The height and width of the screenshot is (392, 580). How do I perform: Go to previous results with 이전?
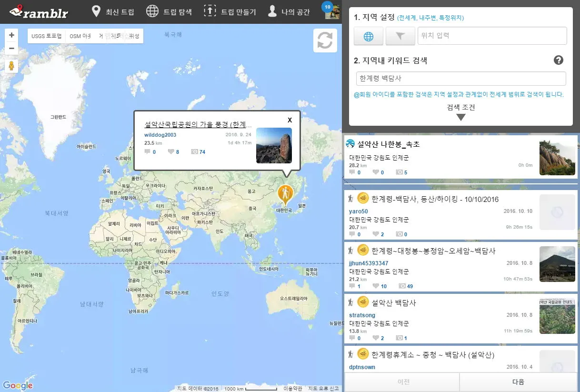(403, 382)
